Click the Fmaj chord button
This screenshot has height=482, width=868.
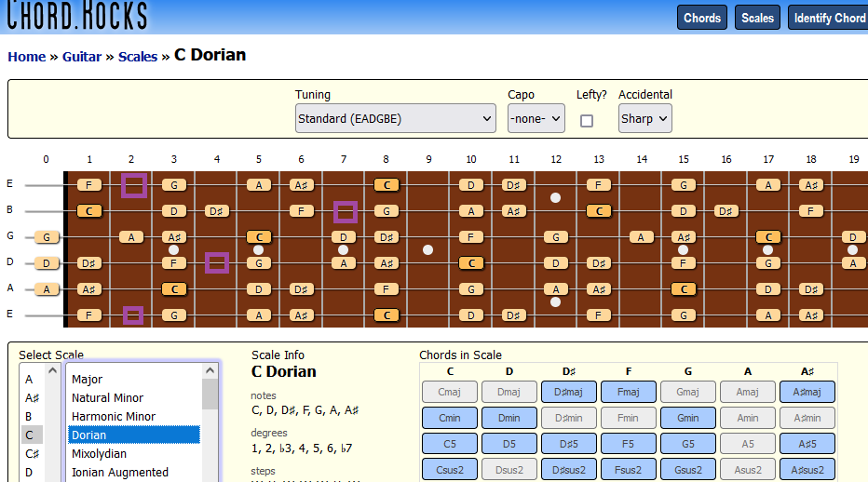(x=629, y=392)
